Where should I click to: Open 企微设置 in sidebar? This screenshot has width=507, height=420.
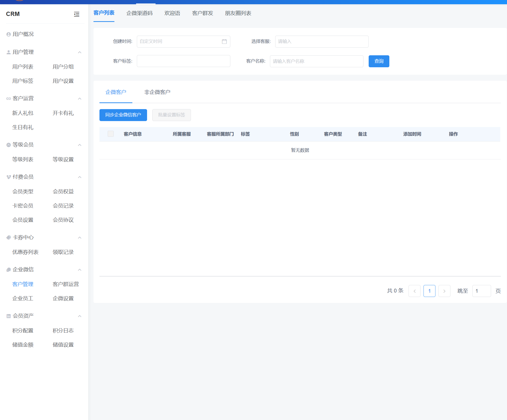tap(63, 298)
